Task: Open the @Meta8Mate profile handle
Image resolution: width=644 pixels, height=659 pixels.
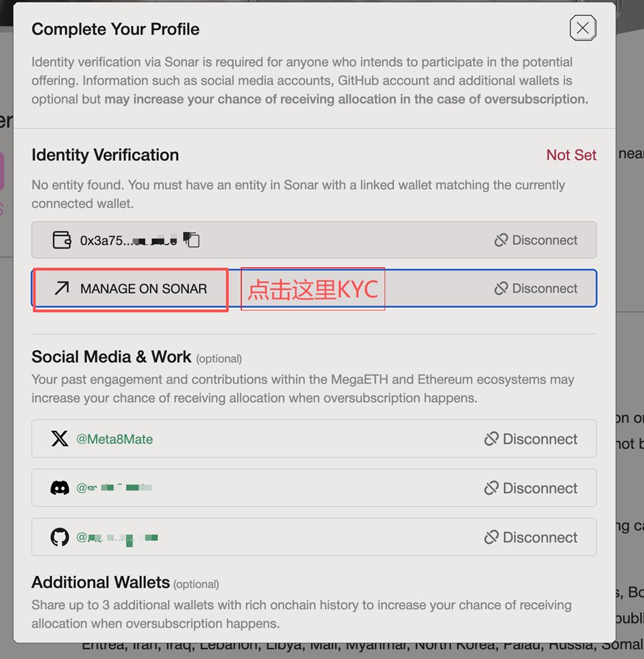Action: point(114,439)
